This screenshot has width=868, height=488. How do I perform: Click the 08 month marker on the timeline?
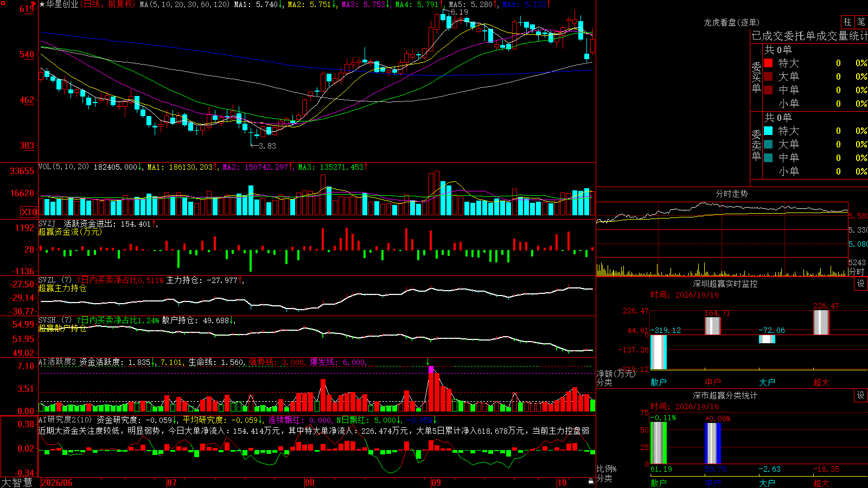(310, 483)
